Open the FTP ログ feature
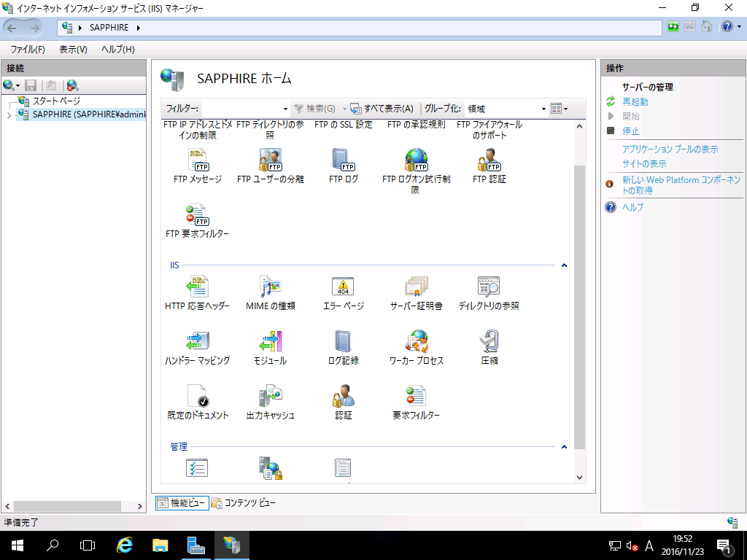747x560 pixels. coord(344,166)
